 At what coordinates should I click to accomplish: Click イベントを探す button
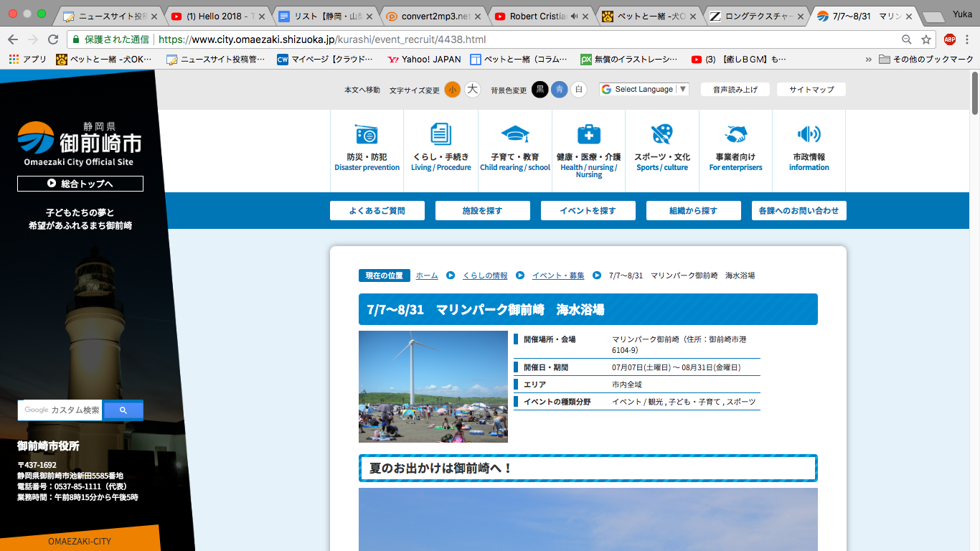(x=588, y=211)
